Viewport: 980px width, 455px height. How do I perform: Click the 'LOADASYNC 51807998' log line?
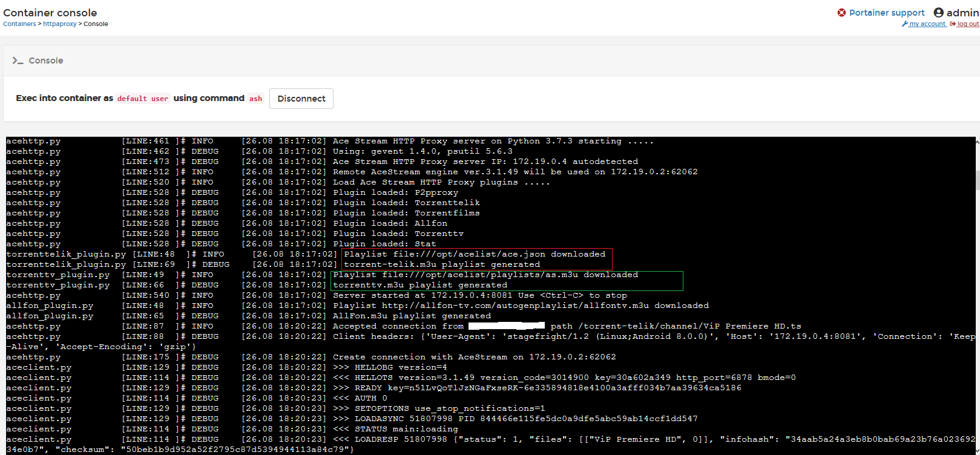coord(515,419)
